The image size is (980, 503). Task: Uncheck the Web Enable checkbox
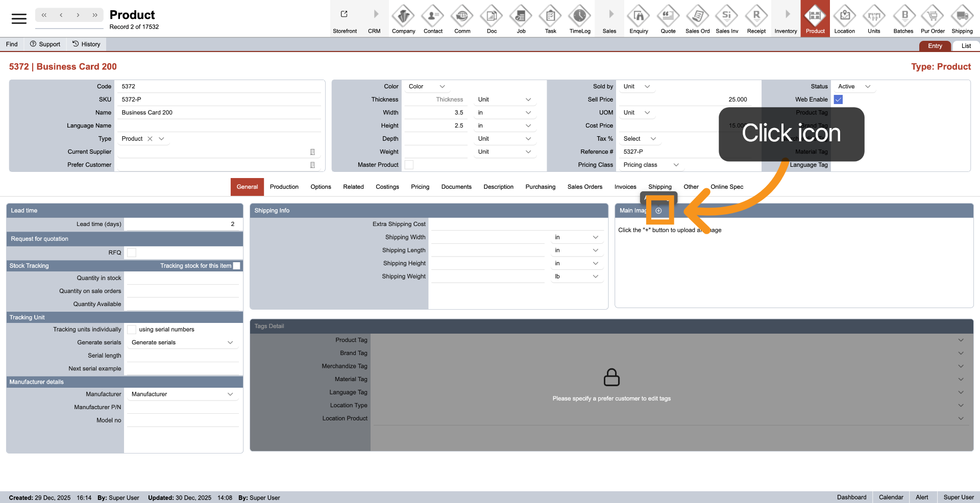(x=838, y=99)
